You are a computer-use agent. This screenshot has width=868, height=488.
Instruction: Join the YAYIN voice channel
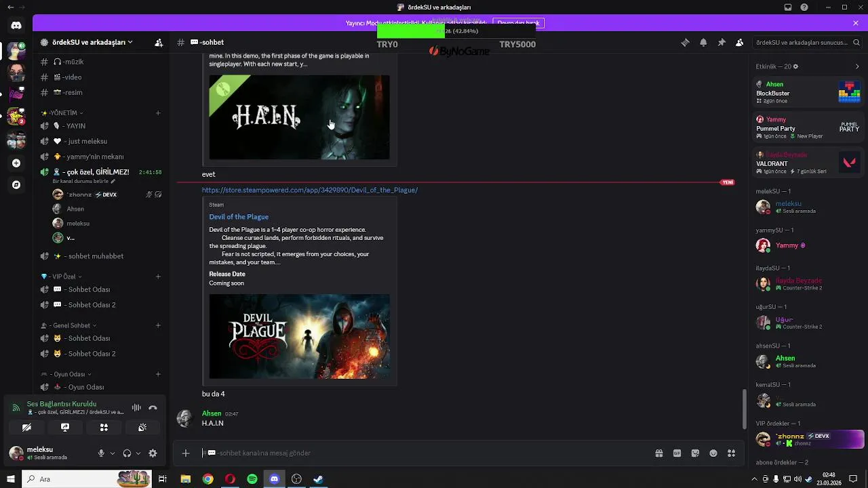click(x=102, y=126)
